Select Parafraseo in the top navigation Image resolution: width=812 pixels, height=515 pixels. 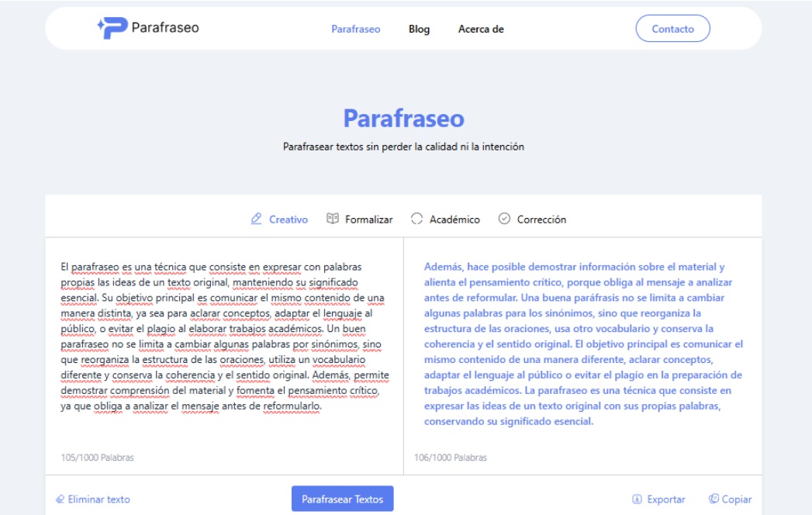point(355,29)
